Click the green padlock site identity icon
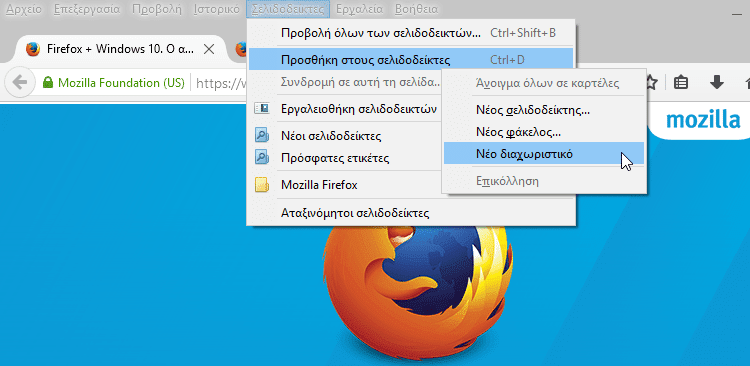This screenshot has width=750, height=366. 47,83
